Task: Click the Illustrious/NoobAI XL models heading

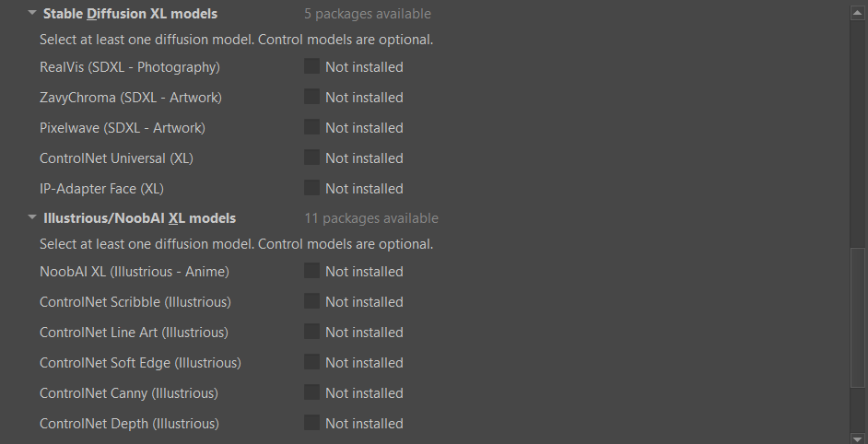Action: click(x=139, y=218)
